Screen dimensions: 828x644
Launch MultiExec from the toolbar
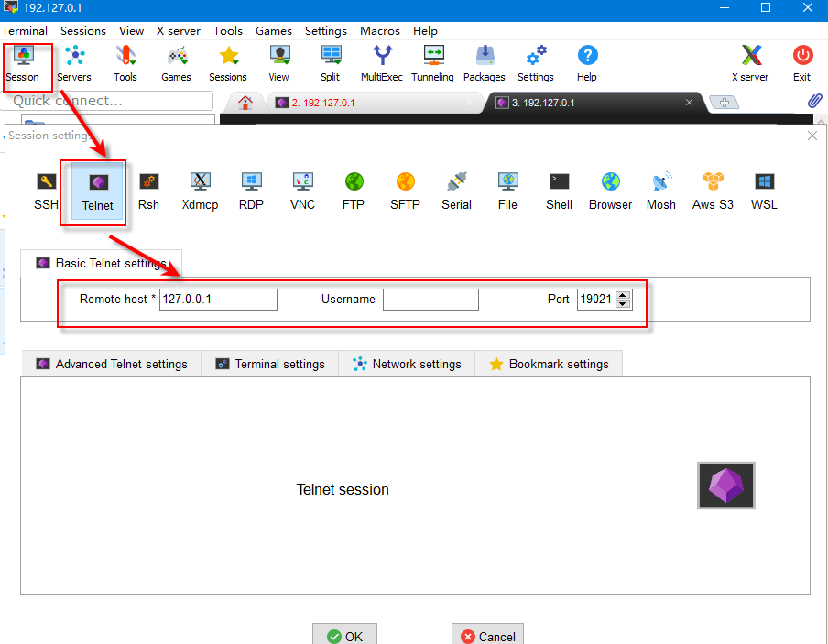pos(382,64)
